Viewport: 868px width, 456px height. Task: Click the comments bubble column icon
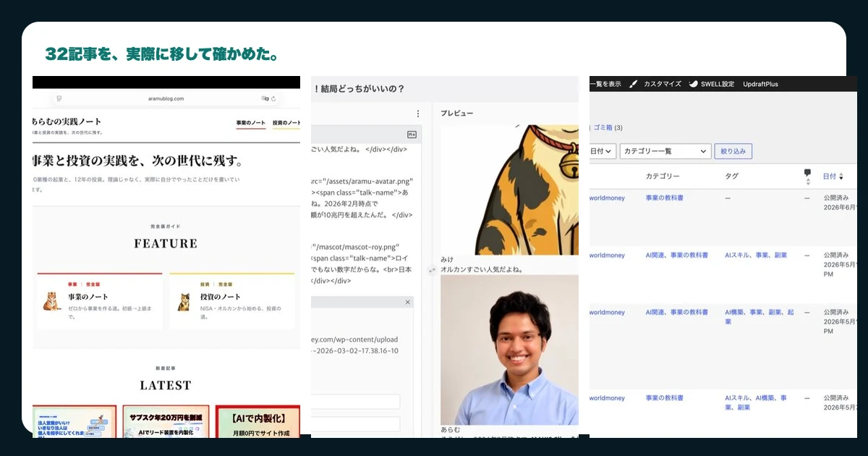(x=807, y=173)
